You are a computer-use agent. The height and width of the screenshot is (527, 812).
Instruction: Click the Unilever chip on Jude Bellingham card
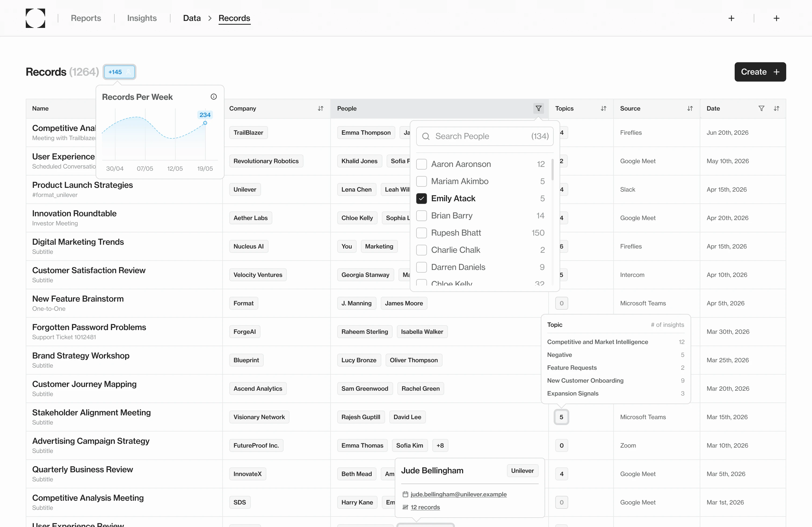[x=522, y=471]
